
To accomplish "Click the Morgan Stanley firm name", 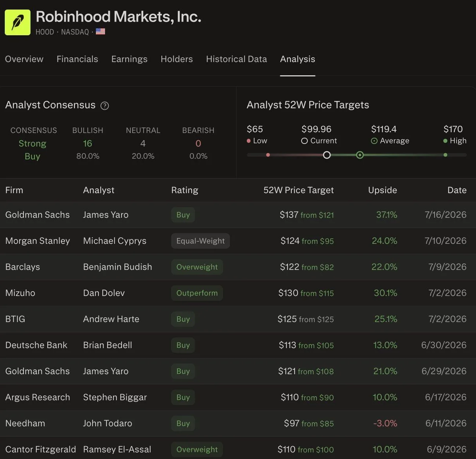I will (x=37, y=241).
